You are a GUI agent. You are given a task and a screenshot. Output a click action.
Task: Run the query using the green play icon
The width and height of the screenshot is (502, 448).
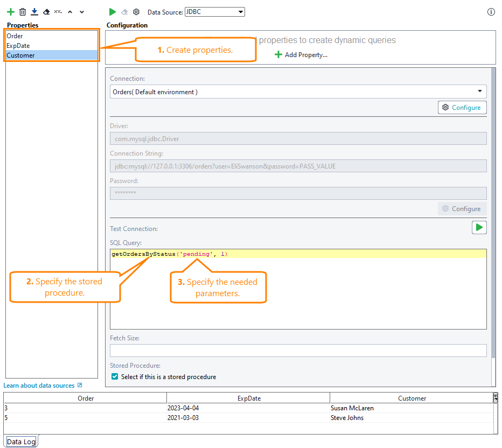click(113, 11)
